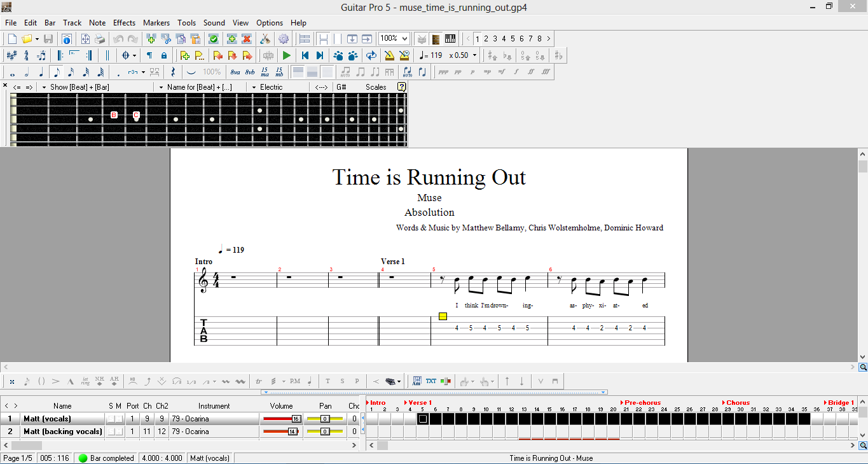
Task: Click the open repeat sign icon
Action: point(60,55)
